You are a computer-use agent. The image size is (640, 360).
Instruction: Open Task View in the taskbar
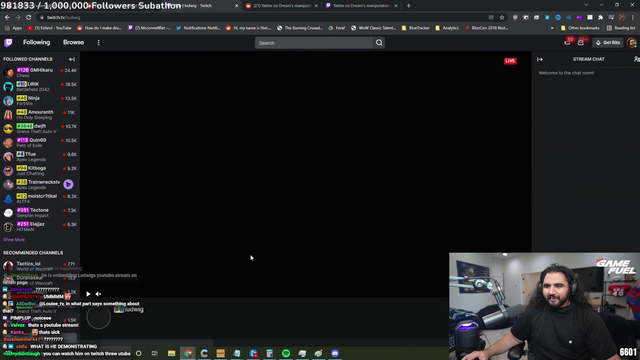click(155, 353)
